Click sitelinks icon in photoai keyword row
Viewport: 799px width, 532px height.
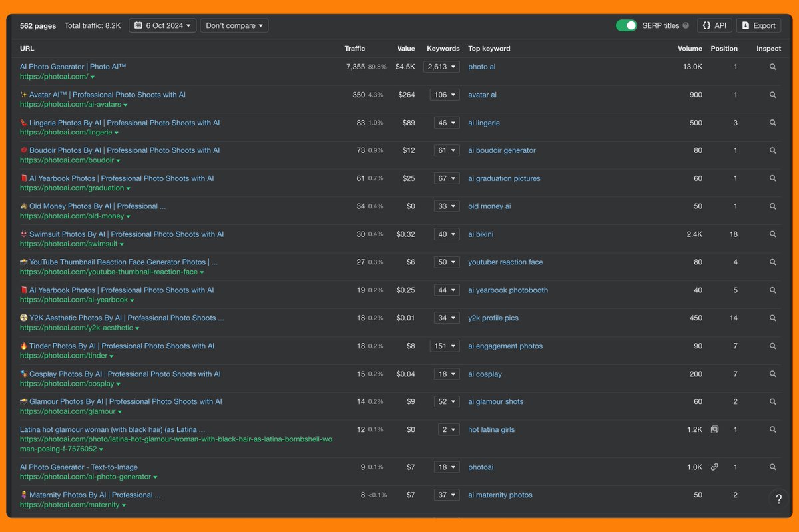tap(714, 467)
